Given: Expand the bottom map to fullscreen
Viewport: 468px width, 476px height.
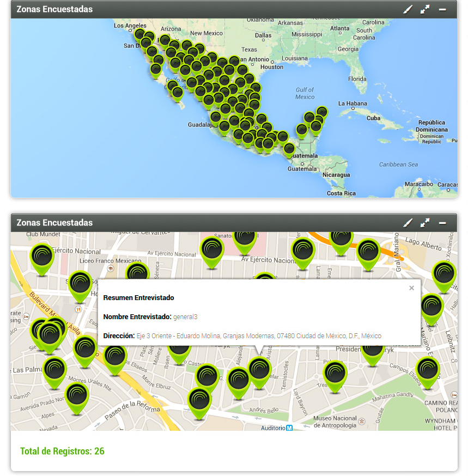Looking at the screenshot, I should point(425,223).
